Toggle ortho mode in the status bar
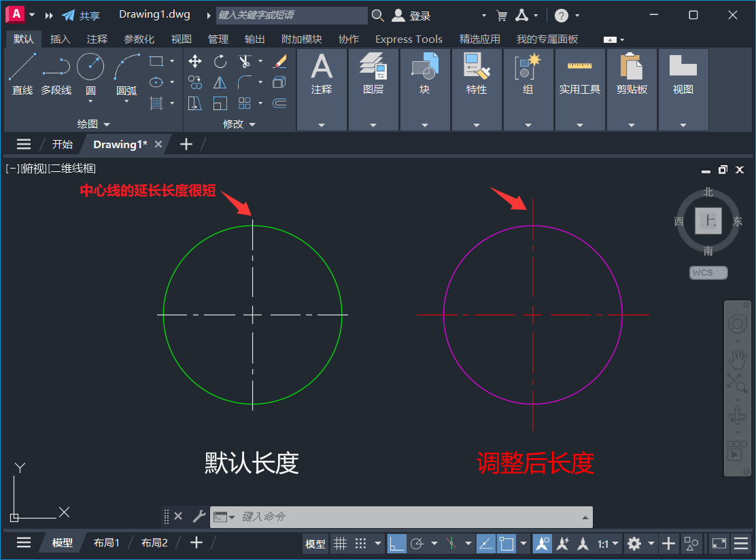Screen dimensions: 756x560 396,544
